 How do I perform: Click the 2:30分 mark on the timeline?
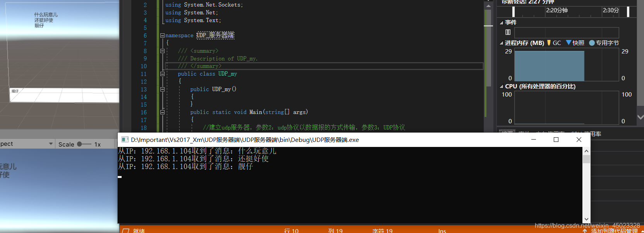(x=611, y=10)
